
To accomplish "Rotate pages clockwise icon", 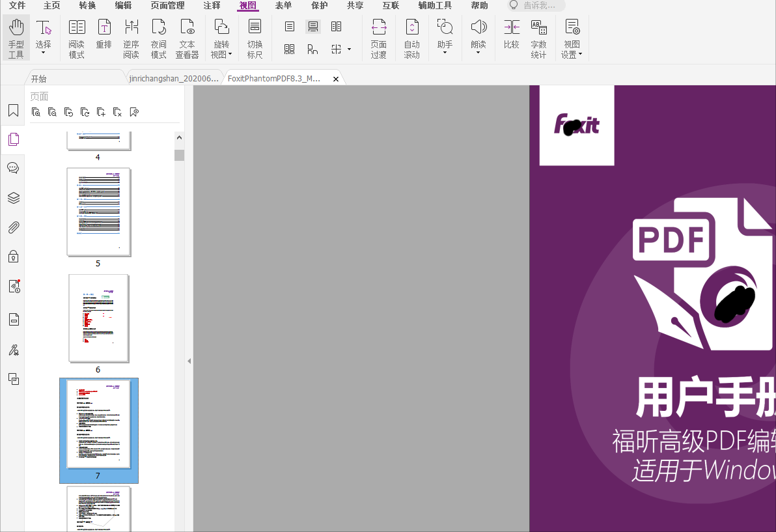I will coord(85,113).
